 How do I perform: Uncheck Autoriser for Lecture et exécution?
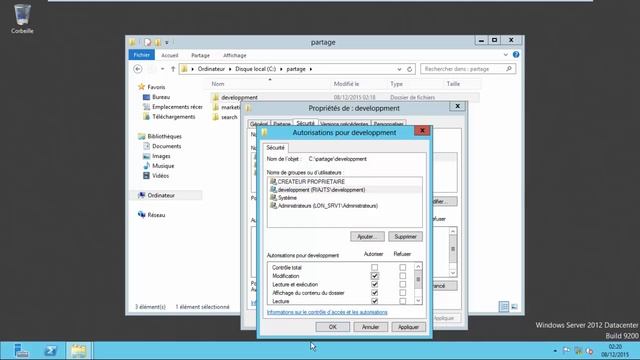(374, 284)
